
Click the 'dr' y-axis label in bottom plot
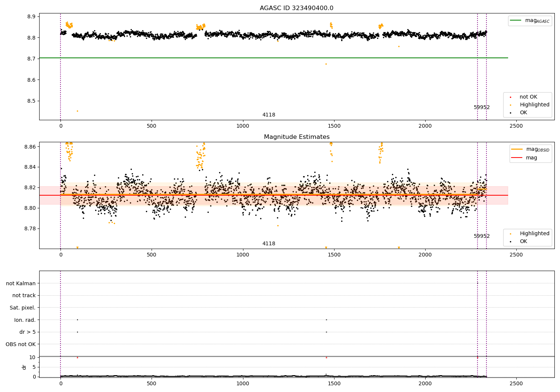pyautogui.click(x=24, y=367)
